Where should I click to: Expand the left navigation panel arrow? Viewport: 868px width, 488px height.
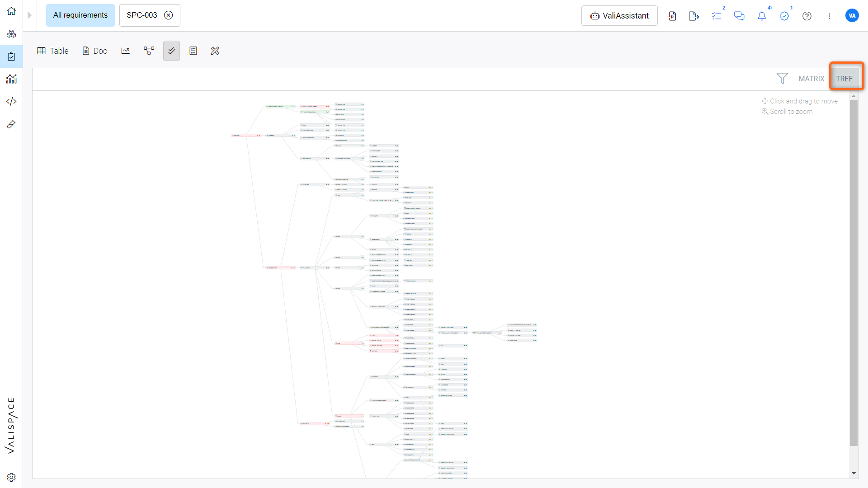[29, 15]
